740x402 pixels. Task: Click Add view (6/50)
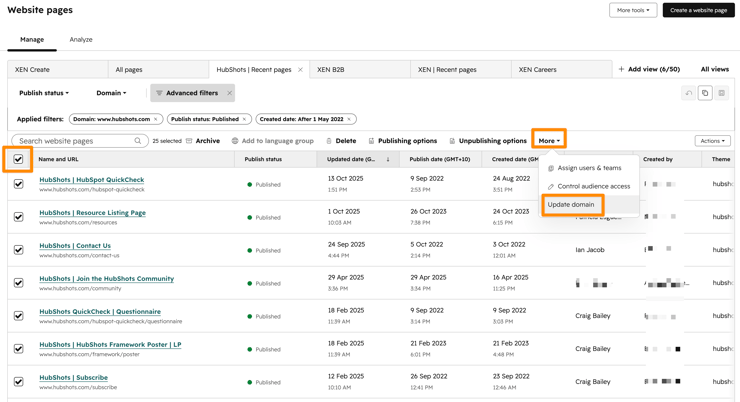[649, 69]
